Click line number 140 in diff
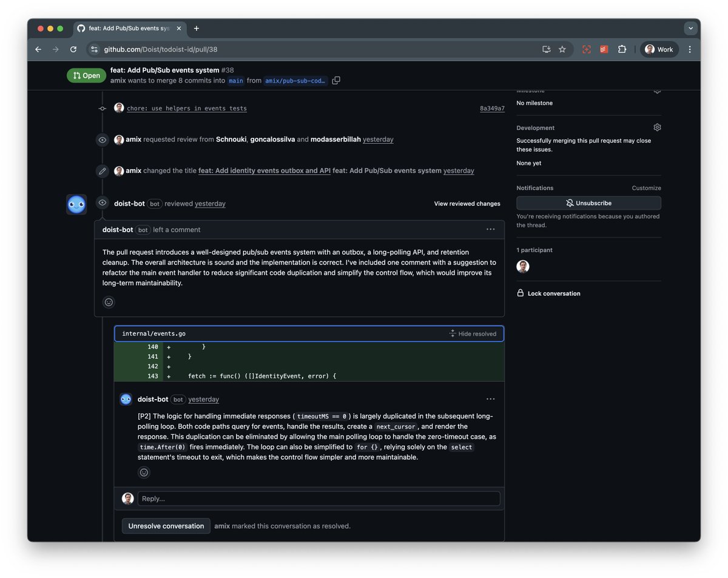 pos(152,347)
